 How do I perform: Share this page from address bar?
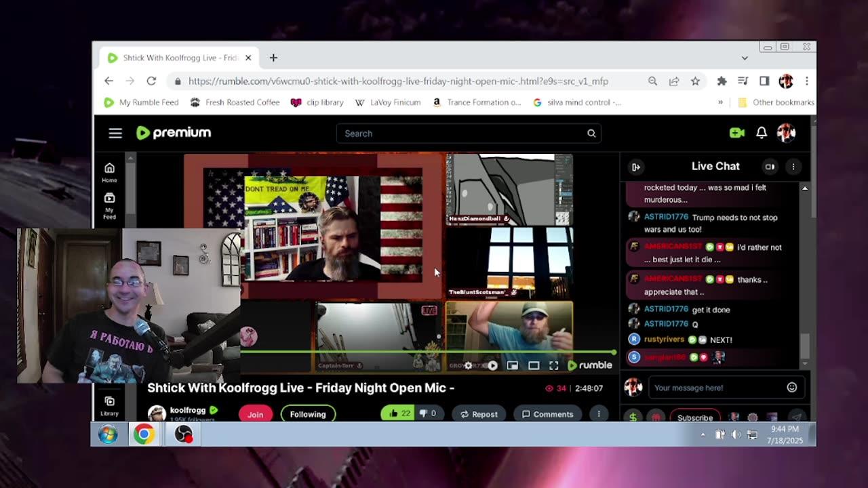point(674,81)
